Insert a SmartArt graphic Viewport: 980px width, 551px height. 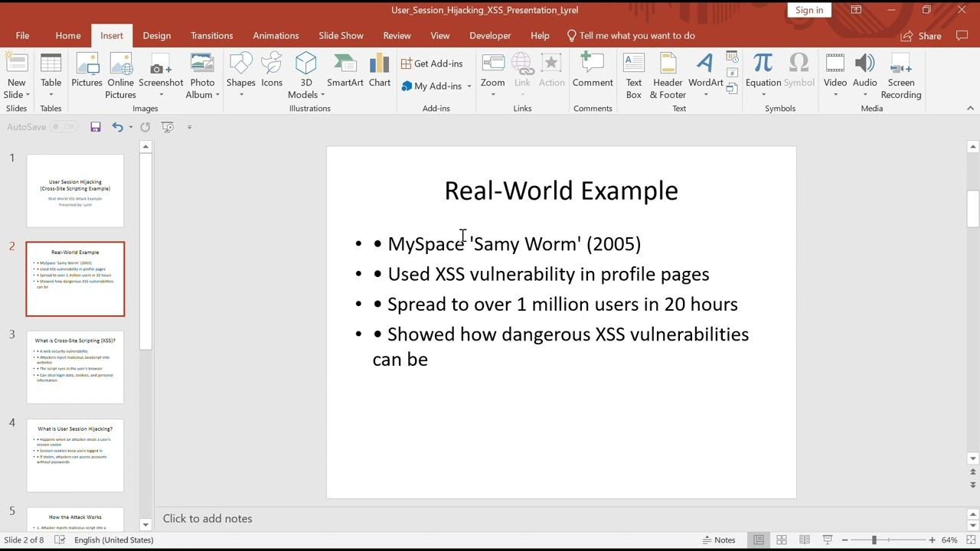(345, 71)
